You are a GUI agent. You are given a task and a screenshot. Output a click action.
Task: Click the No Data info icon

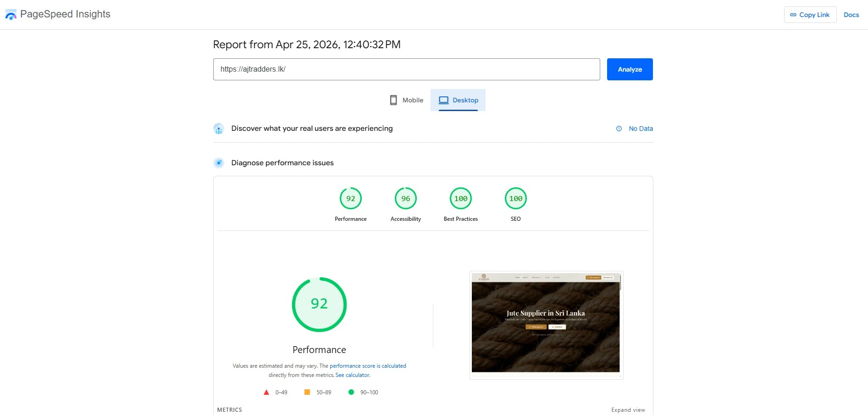[x=619, y=129]
